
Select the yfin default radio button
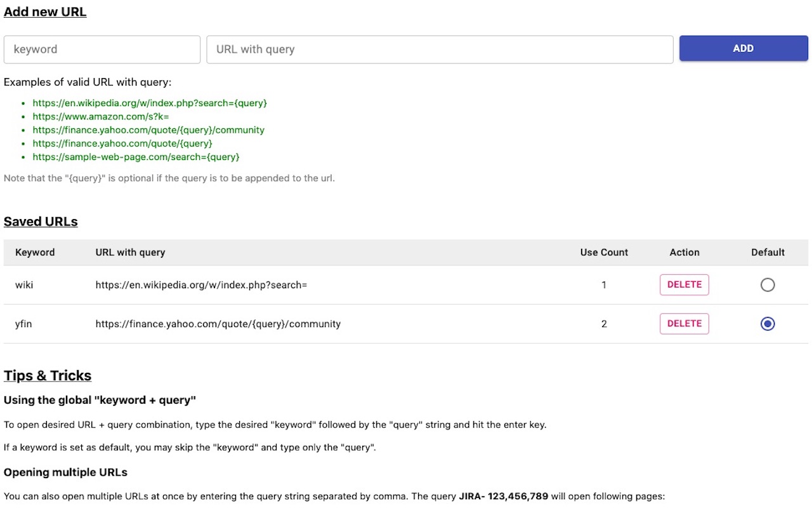point(768,324)
